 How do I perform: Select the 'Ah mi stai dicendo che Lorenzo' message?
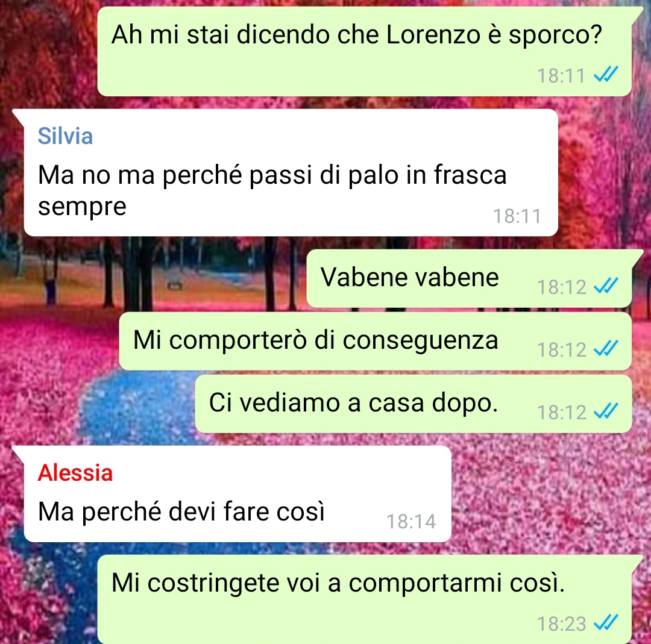coord(365,51)
